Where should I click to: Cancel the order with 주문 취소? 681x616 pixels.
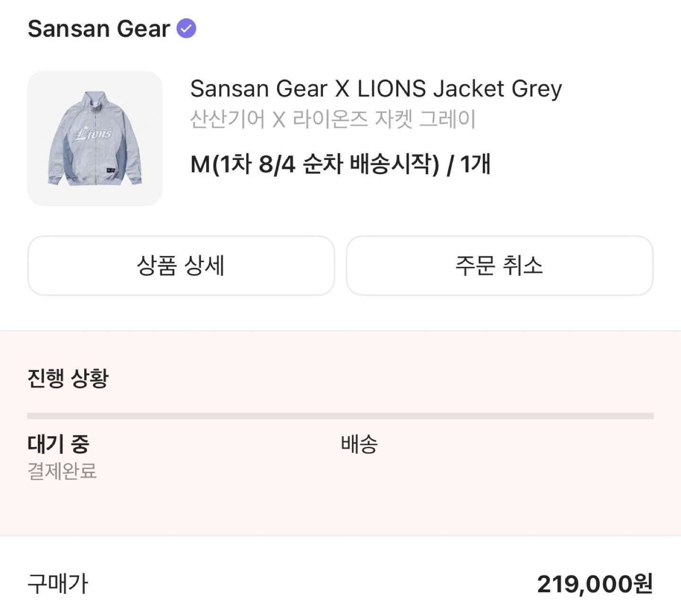[499, 265]
